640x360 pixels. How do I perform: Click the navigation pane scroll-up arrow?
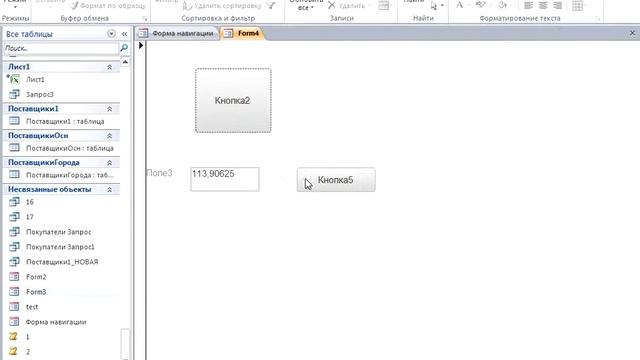pyautogui.click(x=125, y=62)
